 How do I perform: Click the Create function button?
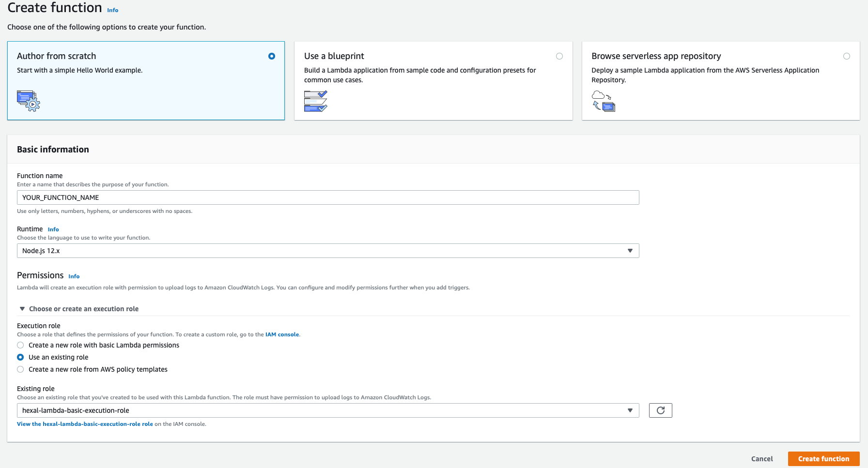(x=823, y=459)
